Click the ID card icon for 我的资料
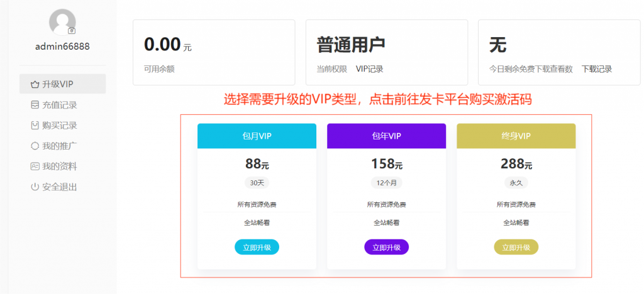Screen dimensions: 644x294 point(35,166)
